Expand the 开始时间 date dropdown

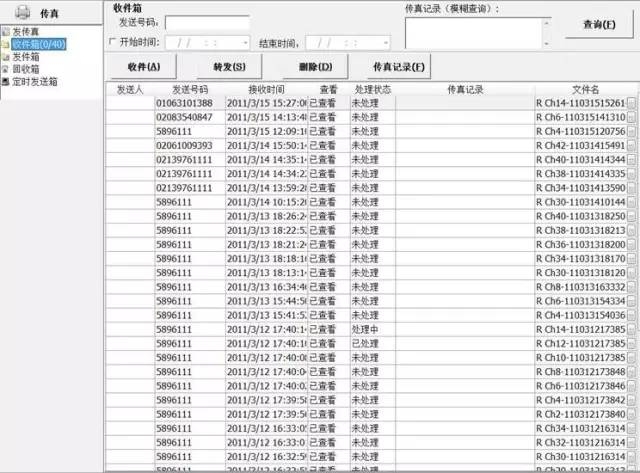(245, 44)
